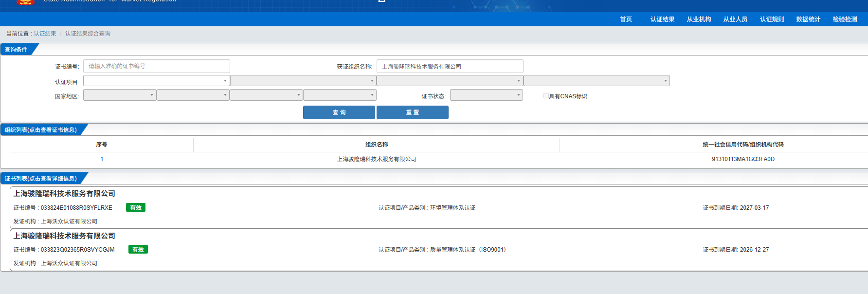Expand the fourth 认证项目 dropdown
Screen dimensions: 868x294
click(x=597, y=81)
